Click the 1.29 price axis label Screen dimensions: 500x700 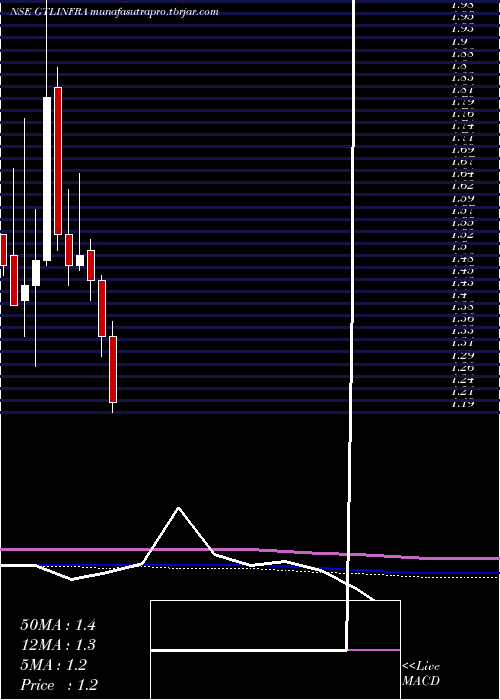click(462, 355)
